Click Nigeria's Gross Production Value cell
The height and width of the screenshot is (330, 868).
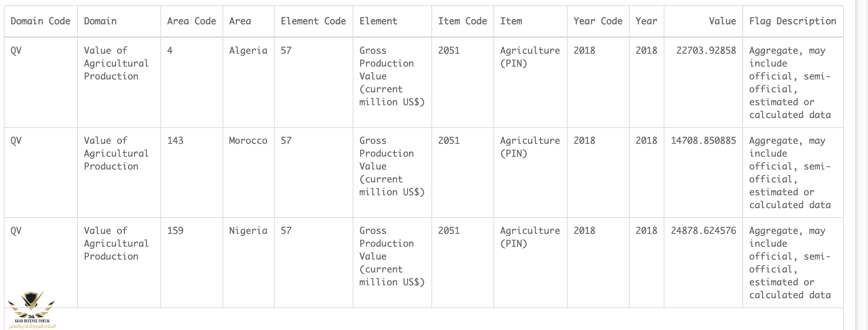click(392, 256)
